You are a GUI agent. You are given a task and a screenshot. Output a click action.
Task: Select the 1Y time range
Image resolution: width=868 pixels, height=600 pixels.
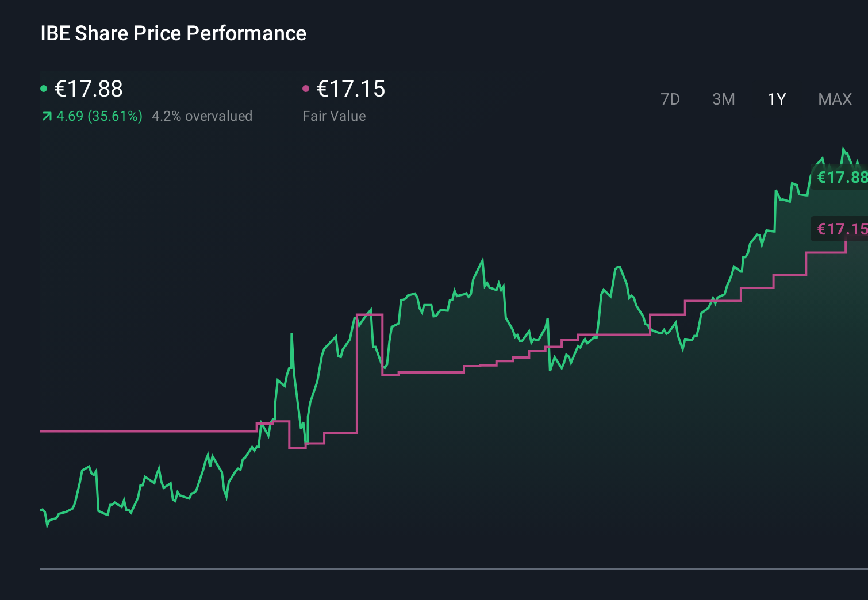pyautogui.click(x=776, y=99)
